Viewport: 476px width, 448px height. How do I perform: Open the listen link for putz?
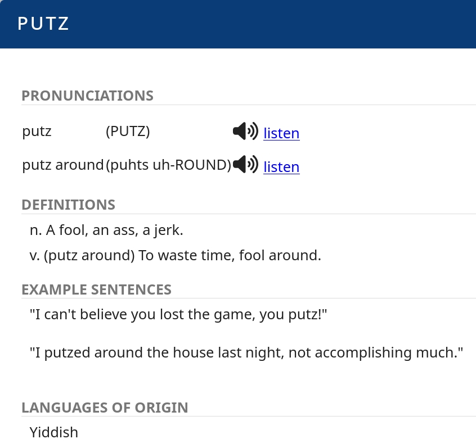281,133
